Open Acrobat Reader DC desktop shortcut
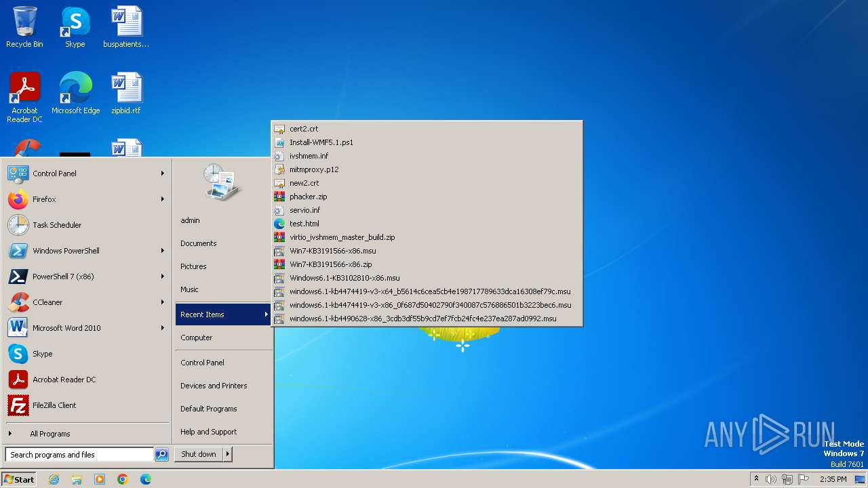Image resolution: width=868 pixels, height=488 pixels. click(x=24, y=97)
